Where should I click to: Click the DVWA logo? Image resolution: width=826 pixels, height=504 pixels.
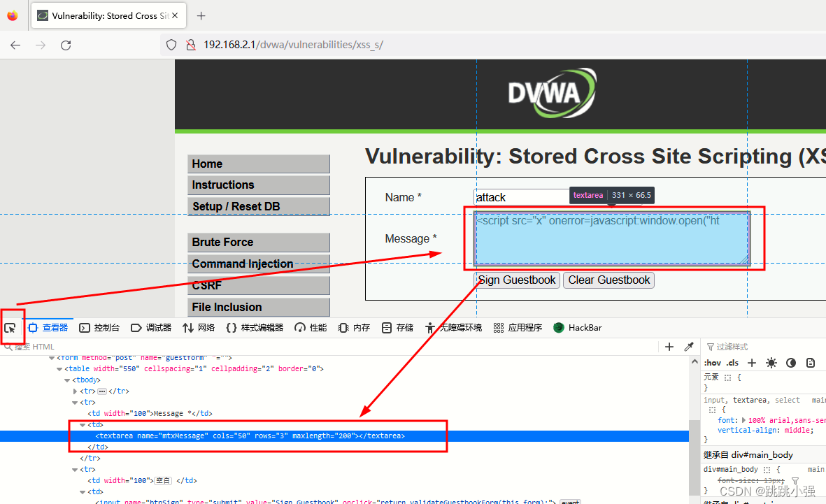click(552, 93)
